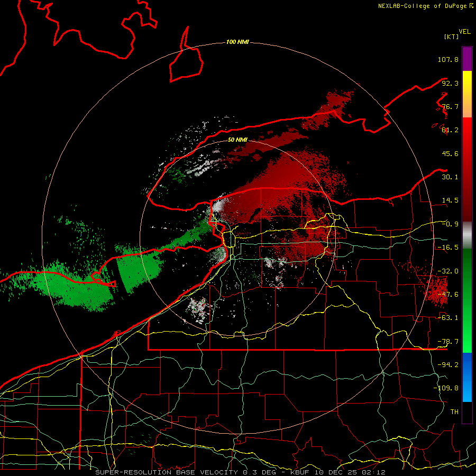Click the TH legend label
This screenshot has width=476, height=476.
pyautogui.click(x=454, y=412)
